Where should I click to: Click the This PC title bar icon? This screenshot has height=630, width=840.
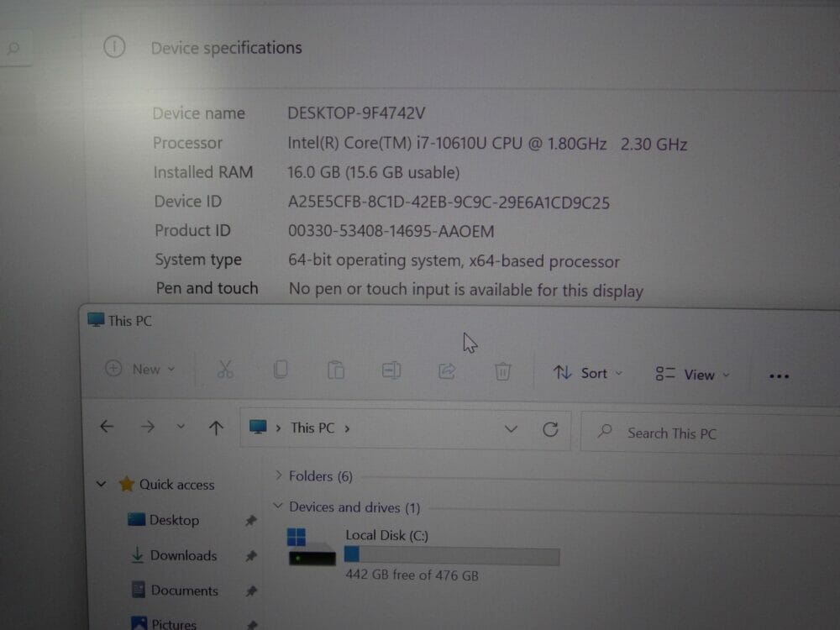[x=96, y=320]
